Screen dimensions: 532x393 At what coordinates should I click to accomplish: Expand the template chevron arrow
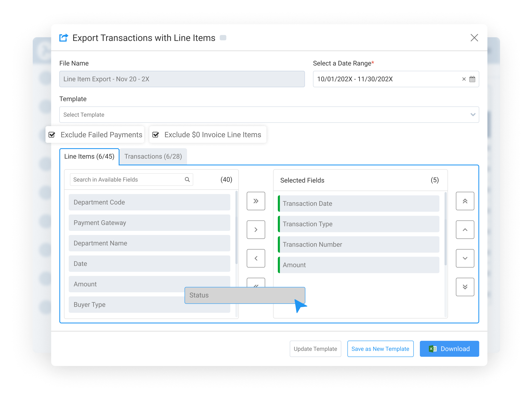pyautogui.click(x=473, y=115)
